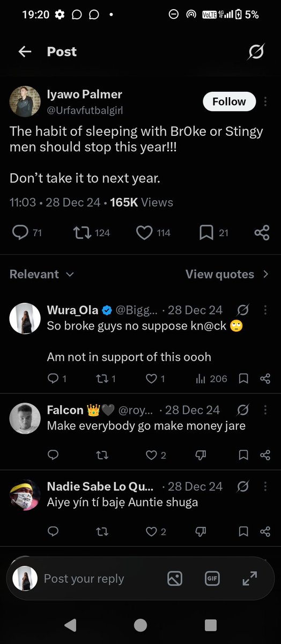The image size is (281, 644).
Task: Share the main post via share icon
Action: (x=262, y=232)
